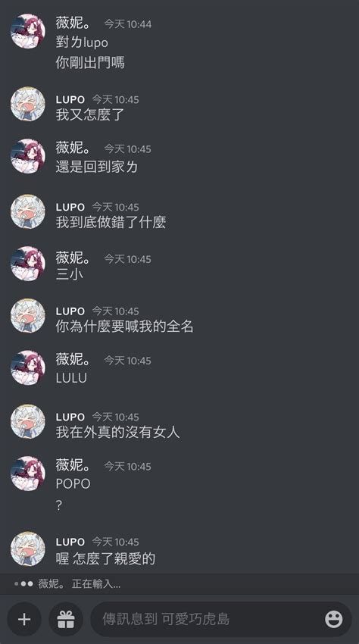Click 薇妮 avatar beside LULU message

pos(27,367)
